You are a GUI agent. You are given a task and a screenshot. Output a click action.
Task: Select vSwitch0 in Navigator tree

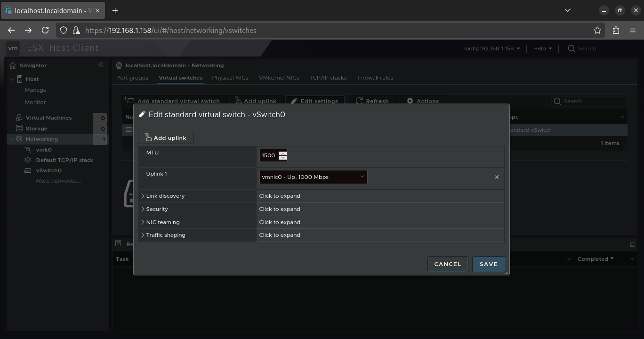49,170
